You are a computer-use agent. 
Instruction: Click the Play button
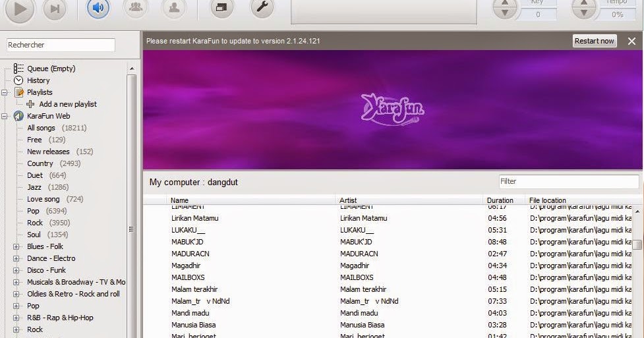pos(19,9)
